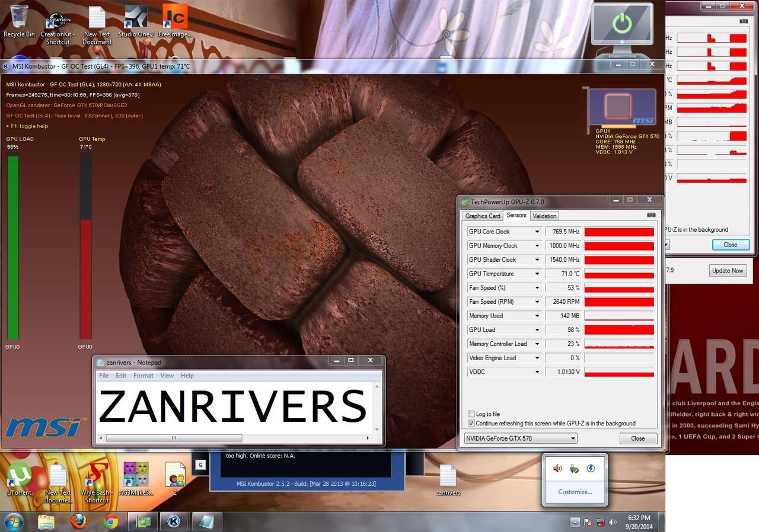Image resolution: width=759 pixels, height=532 pixels.
Task: Click the small G icon above the taskbar
Action: (x=201, y=465)
